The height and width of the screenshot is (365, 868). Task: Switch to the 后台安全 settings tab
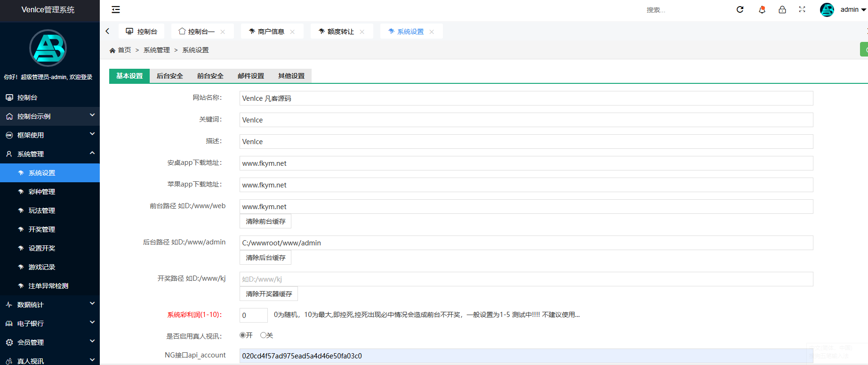click(x=169, y=76)
